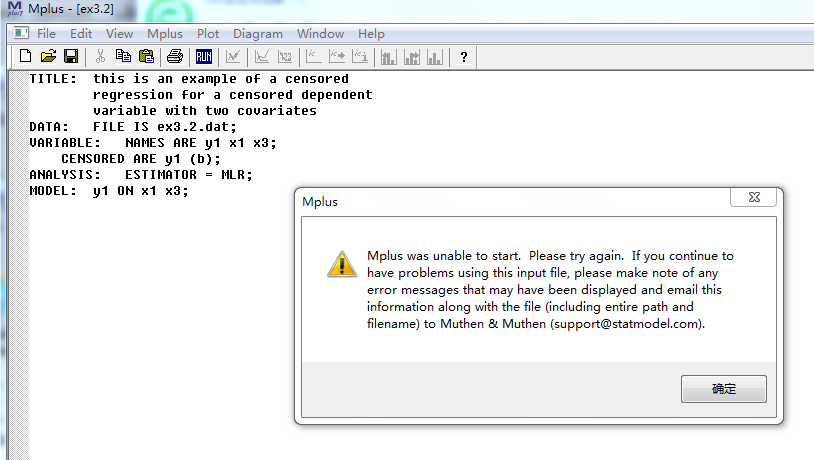
Task: Click the first plot view icon with checkmark
Action: coord(233,56)
